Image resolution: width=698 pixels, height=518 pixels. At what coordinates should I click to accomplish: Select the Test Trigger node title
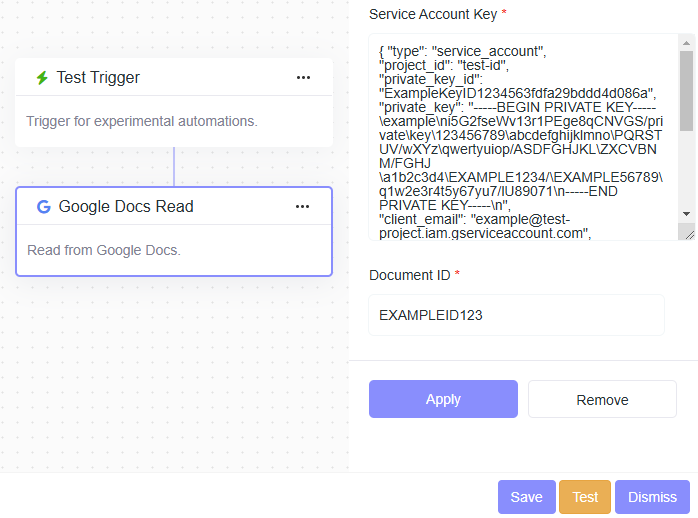click(x=98, y=78)
